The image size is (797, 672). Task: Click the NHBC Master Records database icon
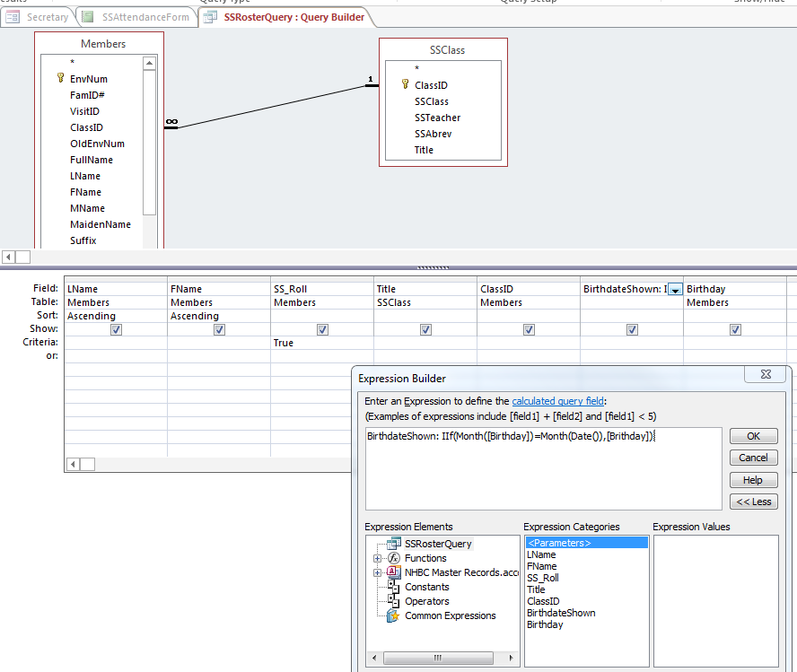[393, 572]
